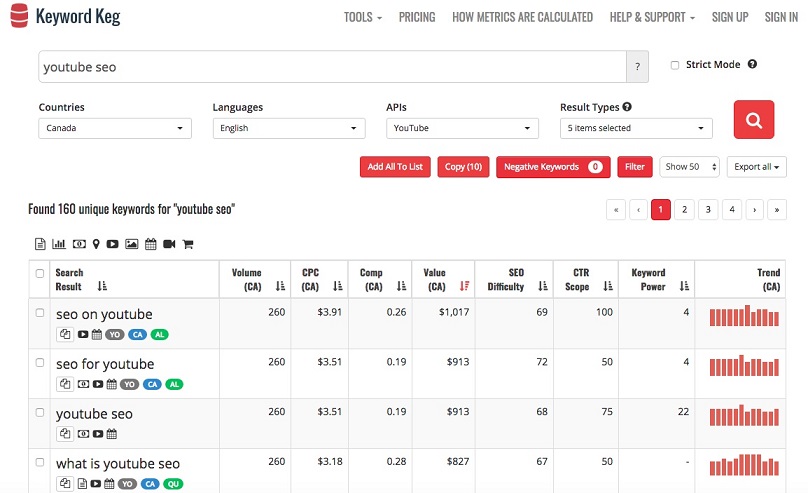Image resolution: width=808 pixels, height=493 pixels.
Task: Click the red search magnifier button
Action: click(753, 120)
